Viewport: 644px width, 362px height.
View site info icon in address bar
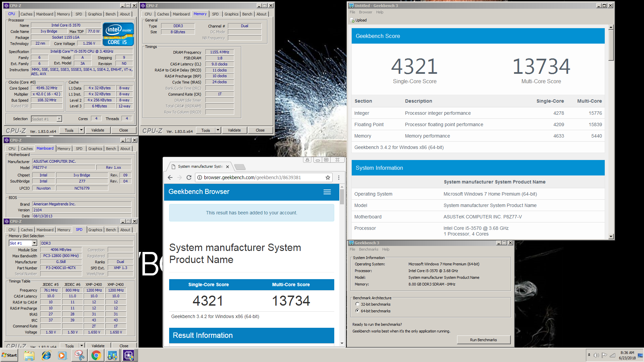(x=200, y=177)
